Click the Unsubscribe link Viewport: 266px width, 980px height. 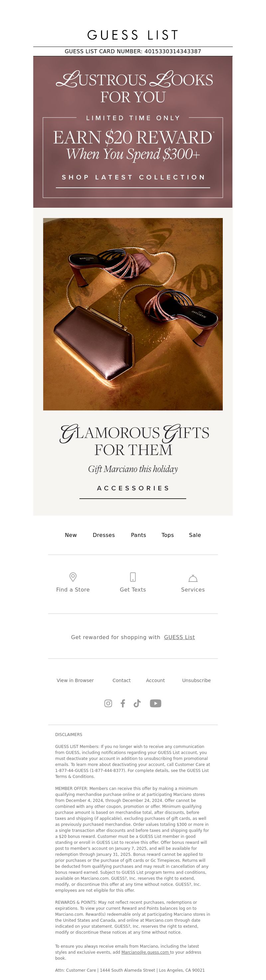pos(197,680)
